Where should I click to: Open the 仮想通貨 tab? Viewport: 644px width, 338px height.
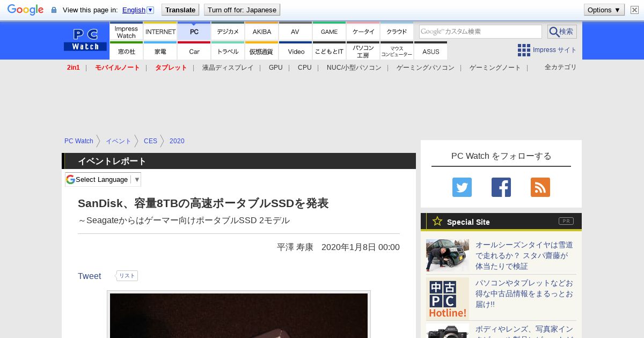(x=262, y=51)
